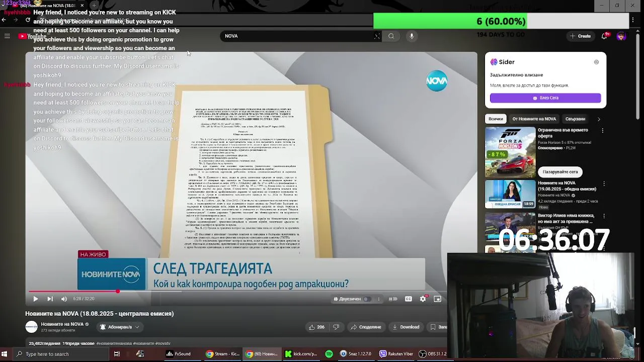Viewport: 644px width, 362px height.
Task: Share the video via Споделяне
Action: tap(366, 327)
